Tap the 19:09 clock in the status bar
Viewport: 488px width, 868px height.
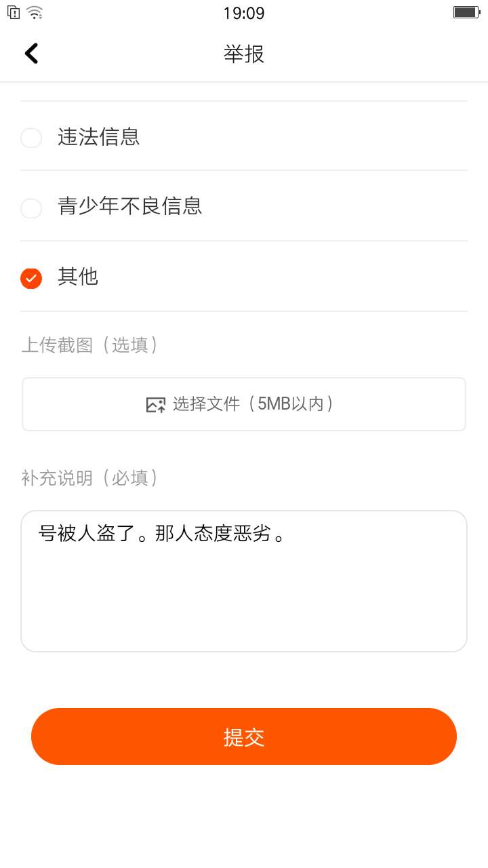coord(244,13)
